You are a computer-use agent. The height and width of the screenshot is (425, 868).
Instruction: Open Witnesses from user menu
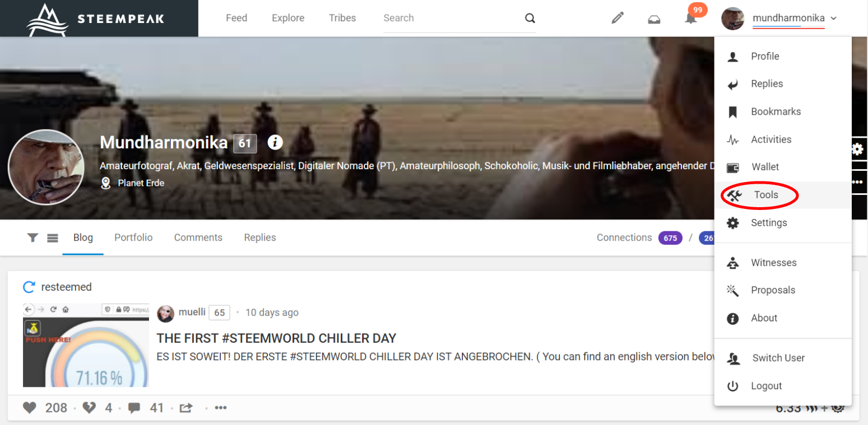(x=783, y=263)
